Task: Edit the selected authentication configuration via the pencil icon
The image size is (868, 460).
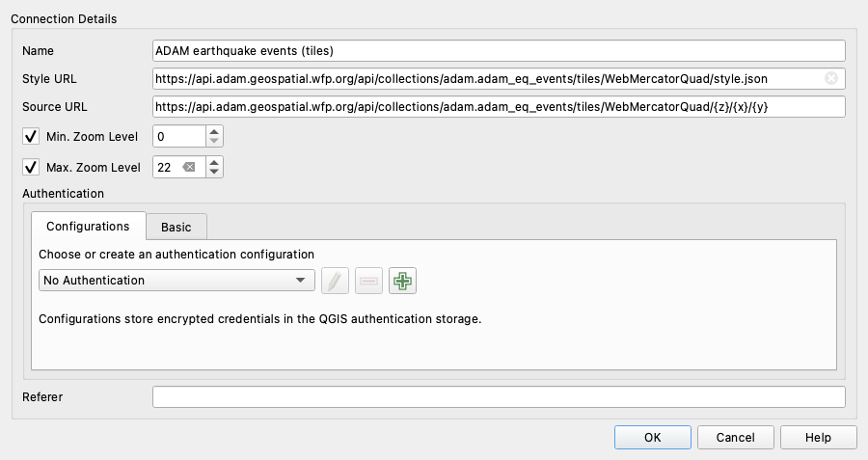Action: click(335, 281)
